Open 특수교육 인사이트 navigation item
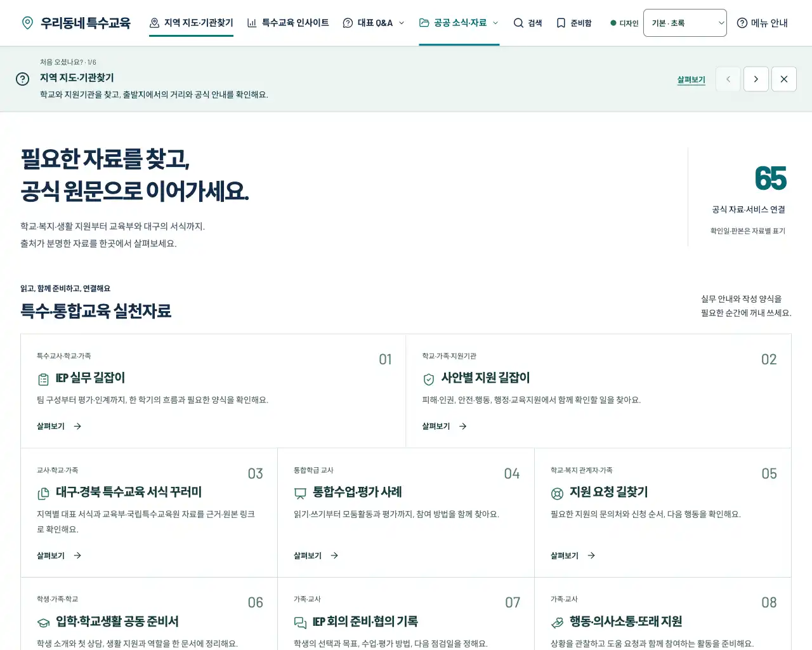 click(x=288, y=23)
